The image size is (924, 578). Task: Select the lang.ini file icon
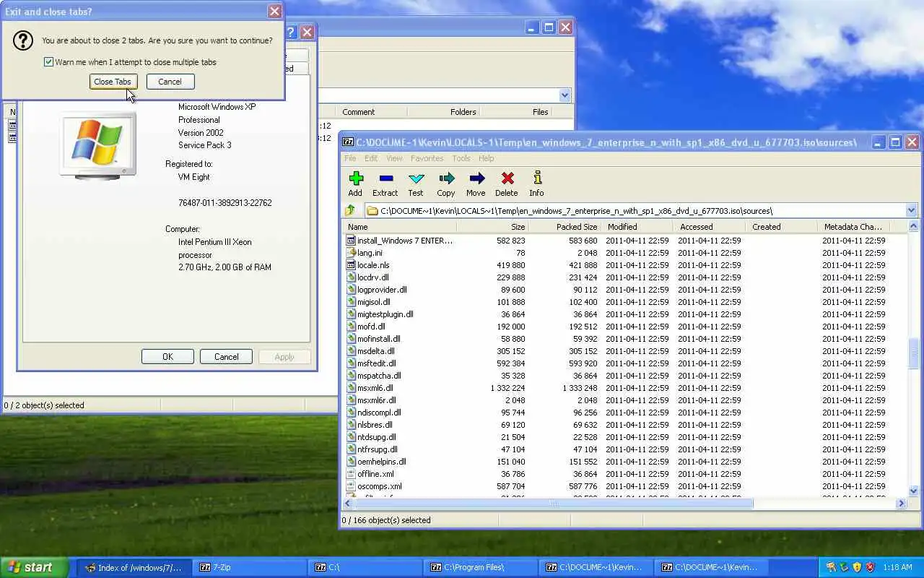pyautogui.click(x=352, y=253)
